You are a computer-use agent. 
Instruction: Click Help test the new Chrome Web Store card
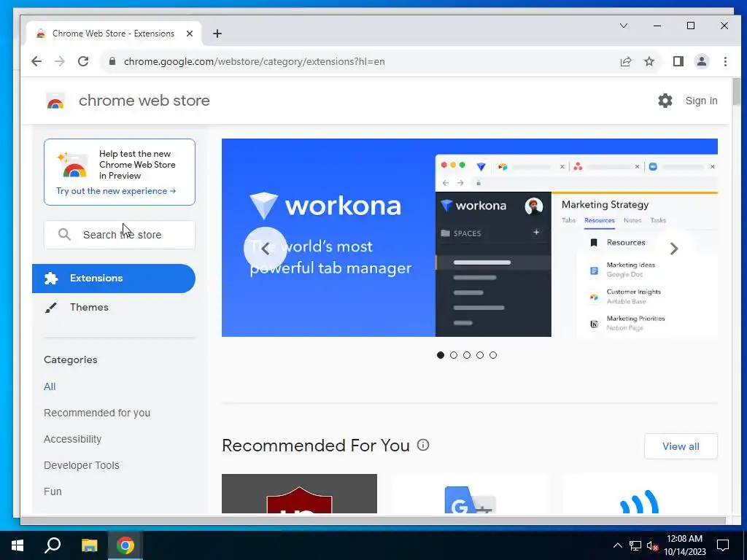(120, 172)
